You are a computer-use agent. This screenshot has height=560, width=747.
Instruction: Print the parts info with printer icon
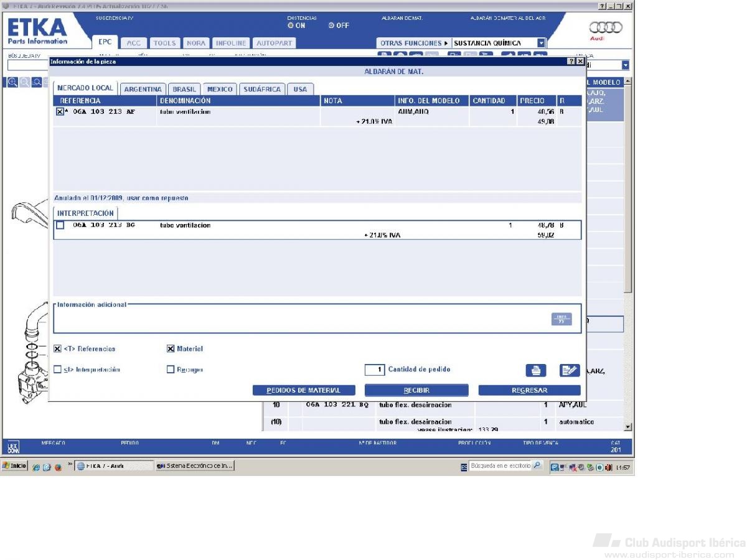pyautogui.click(x=536, y=370)
